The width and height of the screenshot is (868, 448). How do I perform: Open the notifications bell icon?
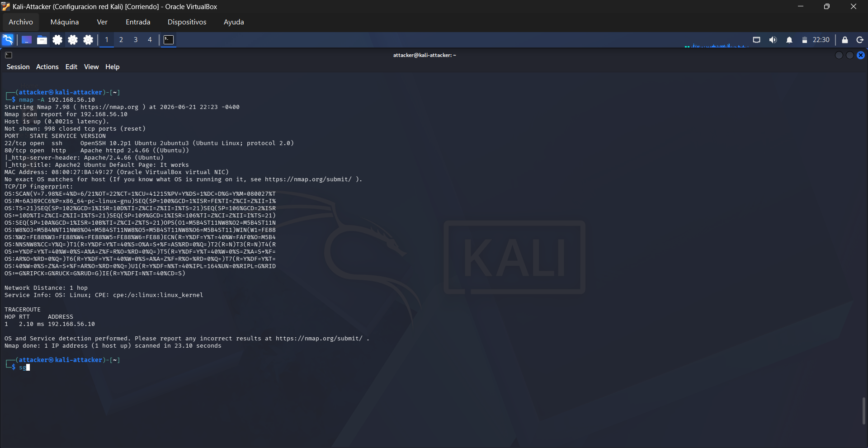coord(789,40)
